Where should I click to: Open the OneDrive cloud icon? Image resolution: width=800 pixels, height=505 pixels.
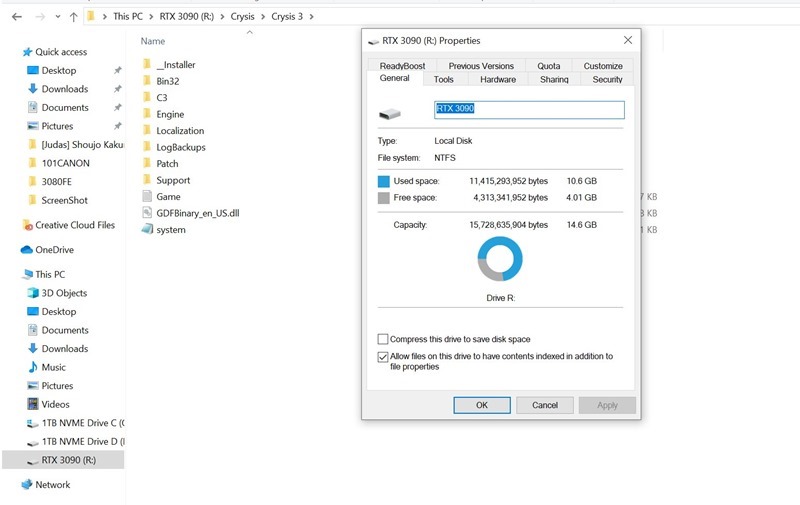(27, 249)
